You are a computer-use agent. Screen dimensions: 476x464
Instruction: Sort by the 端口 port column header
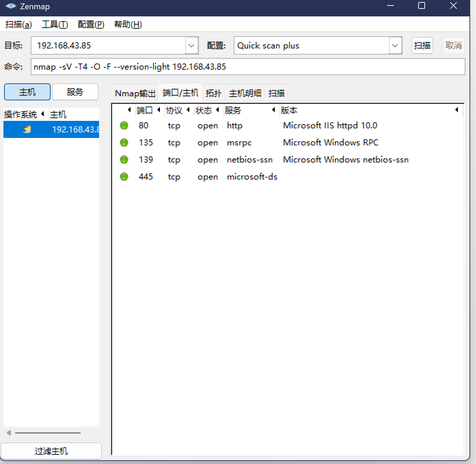pyautogui.click(x=145, y=110)
